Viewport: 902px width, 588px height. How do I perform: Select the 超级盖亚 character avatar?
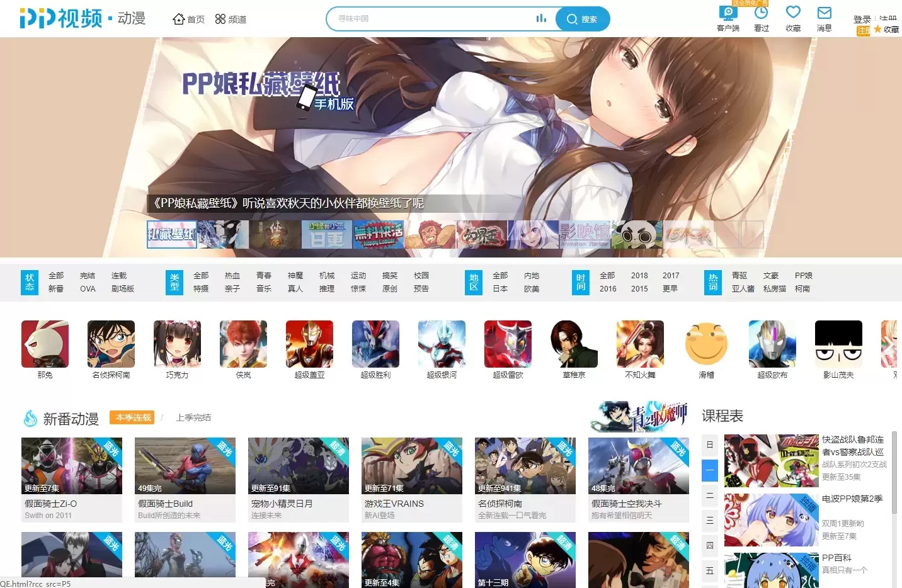point(309,344)
